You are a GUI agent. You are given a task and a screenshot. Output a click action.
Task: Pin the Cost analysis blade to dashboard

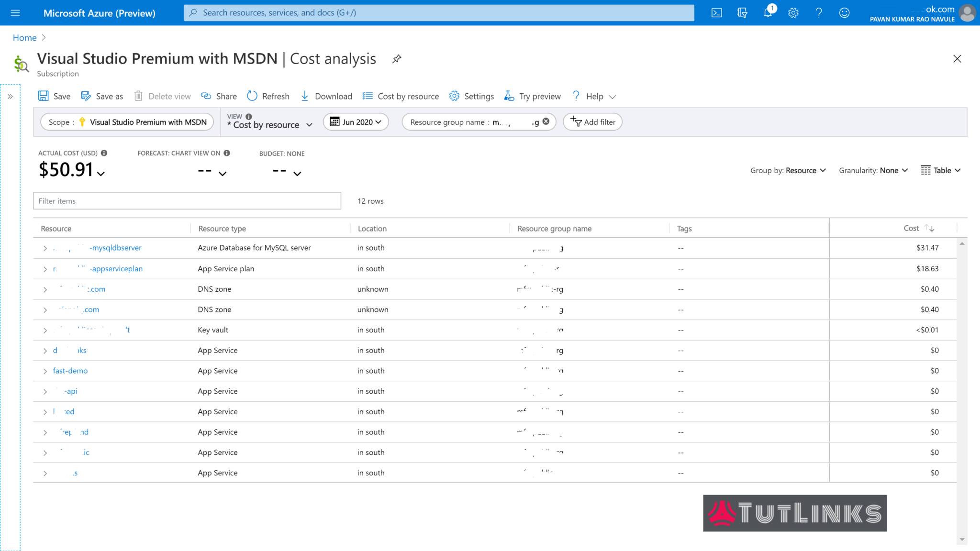click(397, 59)
